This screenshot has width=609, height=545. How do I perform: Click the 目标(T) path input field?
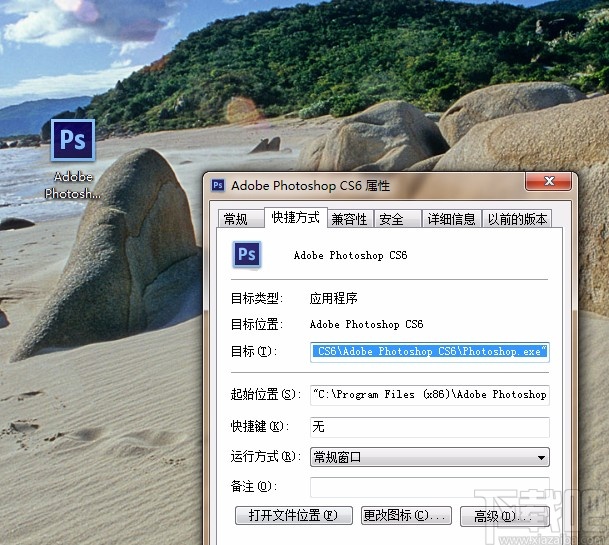point(430,352)
